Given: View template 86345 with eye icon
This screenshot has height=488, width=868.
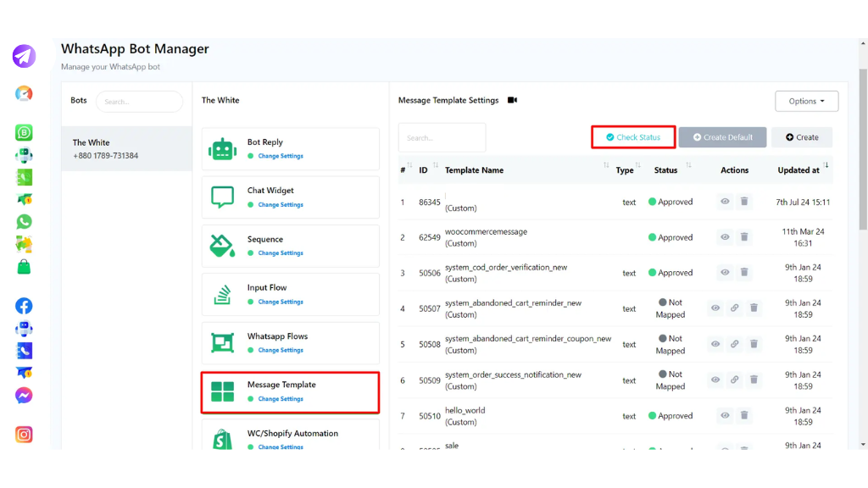Looking at the screenshot, I should pyautogui.click(x=725, y=202).
